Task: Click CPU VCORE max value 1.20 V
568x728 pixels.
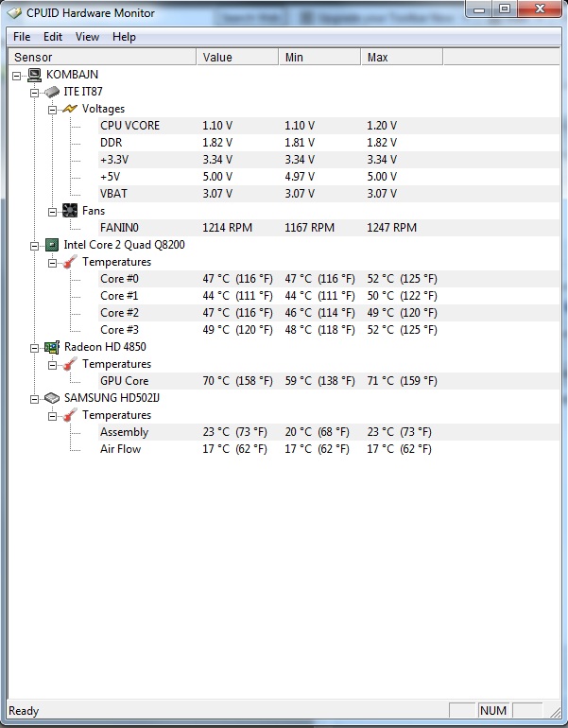Action: pyautogui.click(x=382, y=126)
